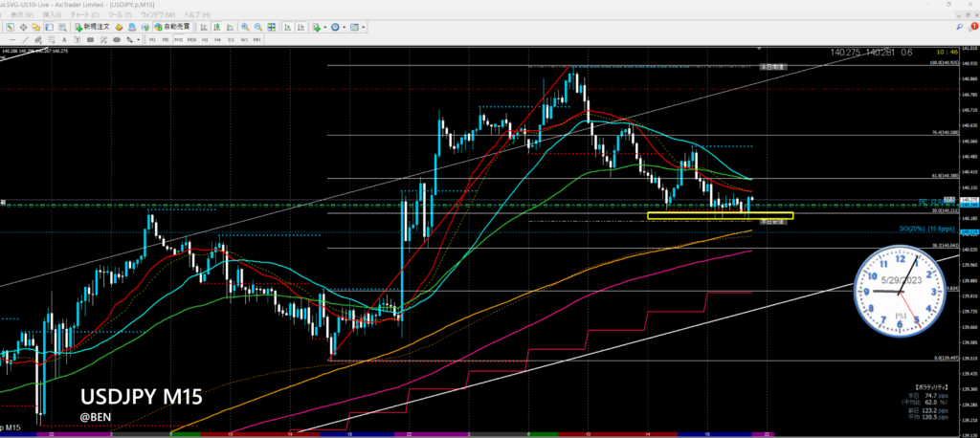Image resolution: width=980 pixels, height=438 pixels.
Task: Expand the indicators list dropdown arrow
Action: pyautogui.click(x=325, y=27)
